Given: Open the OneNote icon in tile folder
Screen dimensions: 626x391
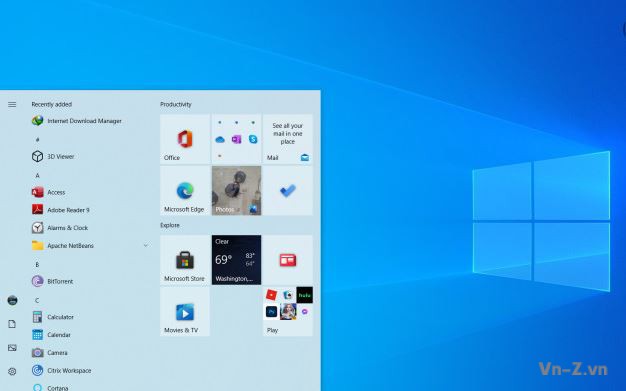Looking at the screenshot, I should coord(236,139).
